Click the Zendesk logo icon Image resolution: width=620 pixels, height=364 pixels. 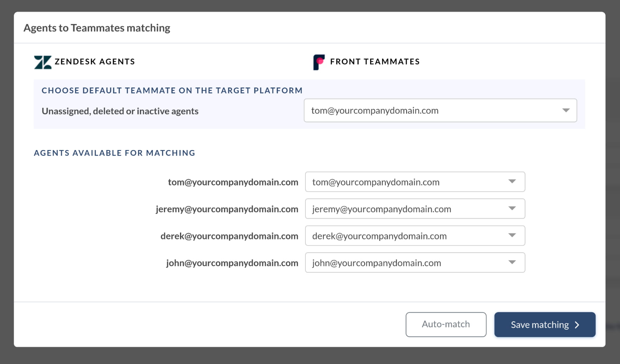(x=43, y=62)
